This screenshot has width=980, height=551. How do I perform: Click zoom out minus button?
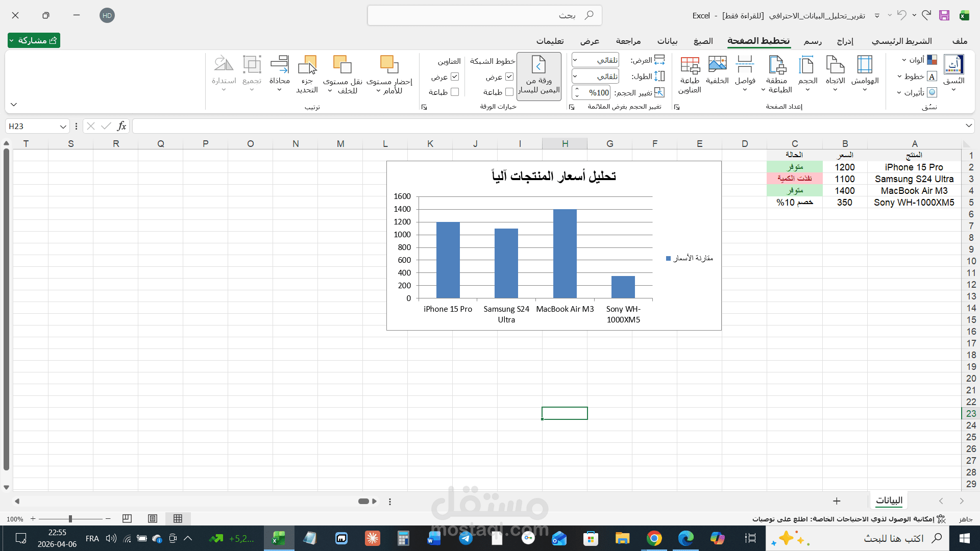tap(108, 519)
